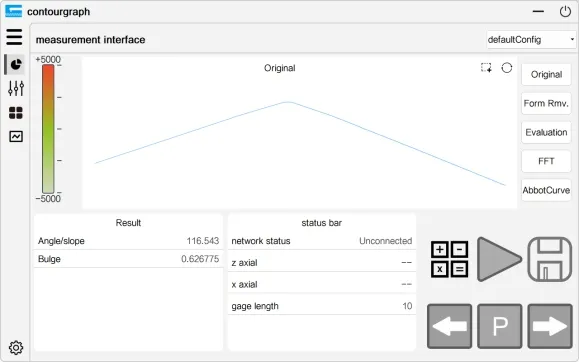
Task: Click the network status Unconnected value
Action: coord(385,241)
